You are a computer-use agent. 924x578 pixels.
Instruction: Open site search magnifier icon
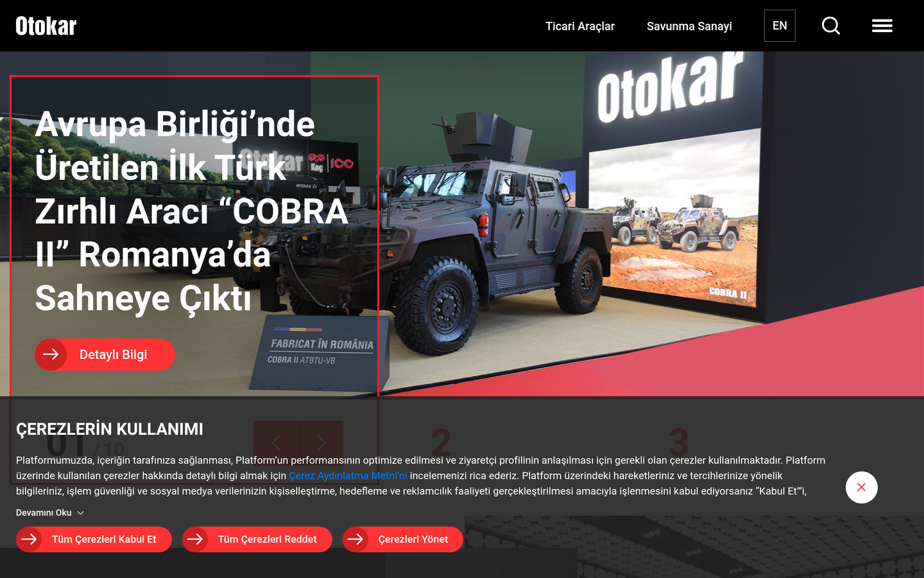[x=831, y=26]
